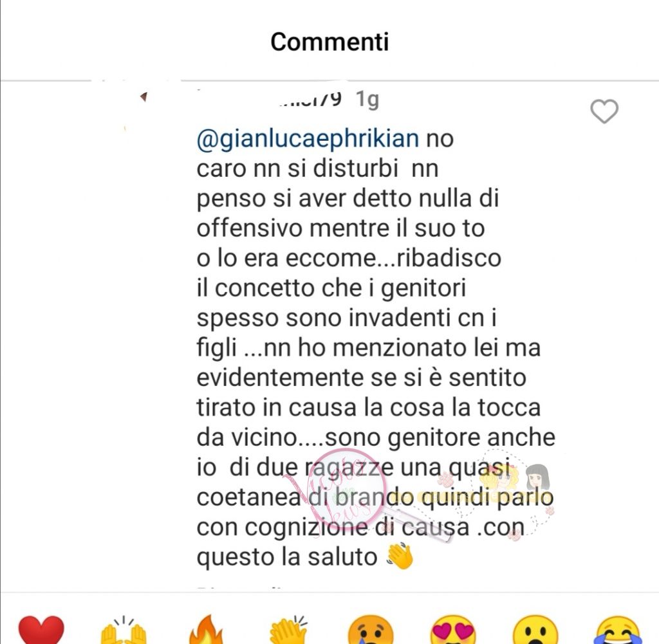
Task: Choose the clapping hands emoji
Action: click(x=289, y=629)
